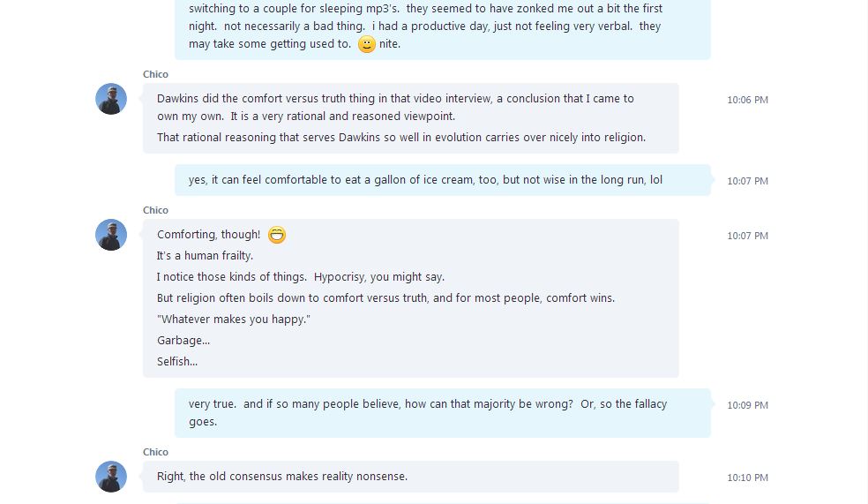Click the "Selfish..." message line
The height and width of the screenshot is (504, 868).
177,362
